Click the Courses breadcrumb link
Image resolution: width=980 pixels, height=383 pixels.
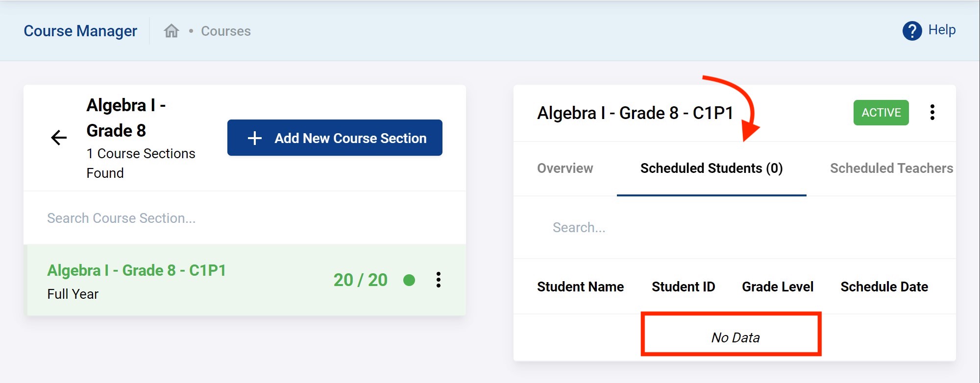[x=226, y=31]
